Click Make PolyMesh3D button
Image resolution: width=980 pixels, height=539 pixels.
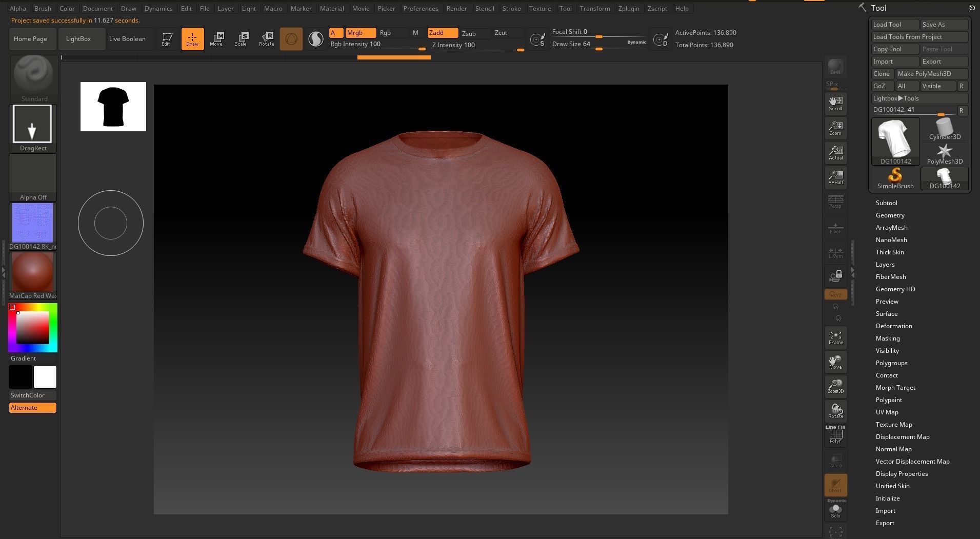point(931,74)
